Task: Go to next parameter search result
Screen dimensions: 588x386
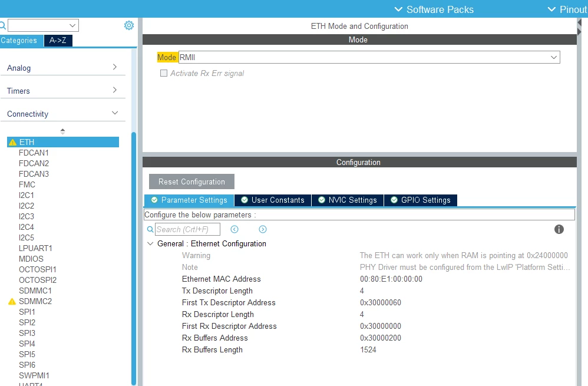Action: tap(263, 229)
